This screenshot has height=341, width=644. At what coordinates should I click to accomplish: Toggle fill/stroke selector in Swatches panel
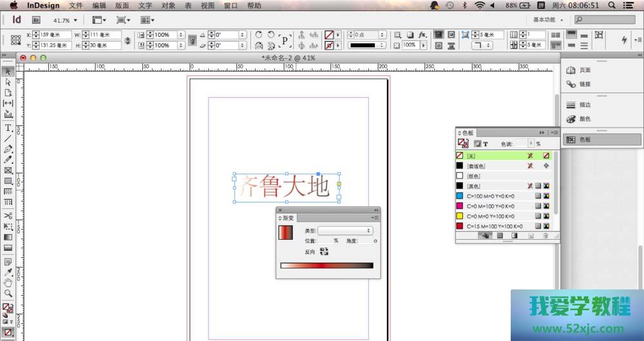(463, 144)
